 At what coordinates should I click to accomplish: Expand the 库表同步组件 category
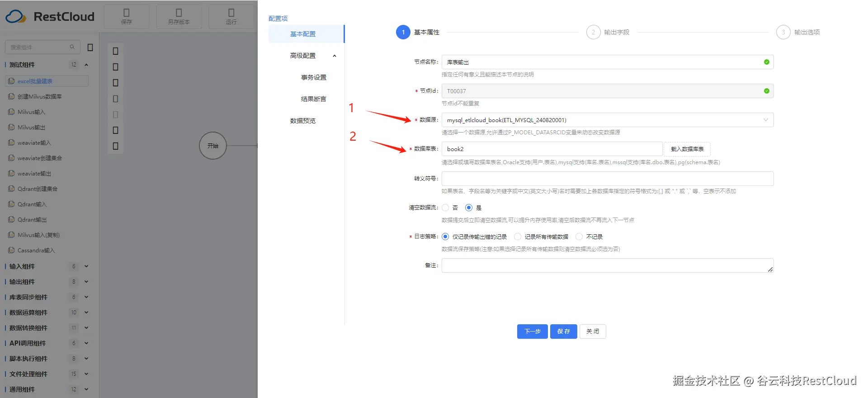coord(86,297)
